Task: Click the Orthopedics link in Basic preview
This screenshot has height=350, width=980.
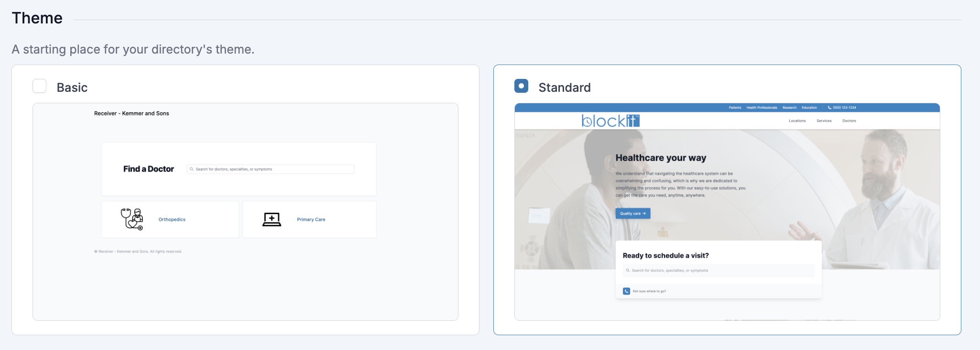Action: [x=172, y=219]
